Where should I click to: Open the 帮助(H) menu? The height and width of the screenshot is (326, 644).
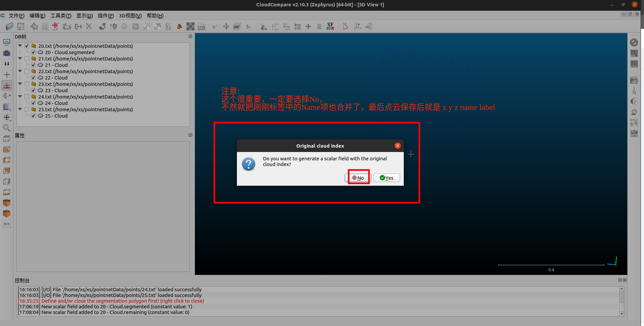155,16
